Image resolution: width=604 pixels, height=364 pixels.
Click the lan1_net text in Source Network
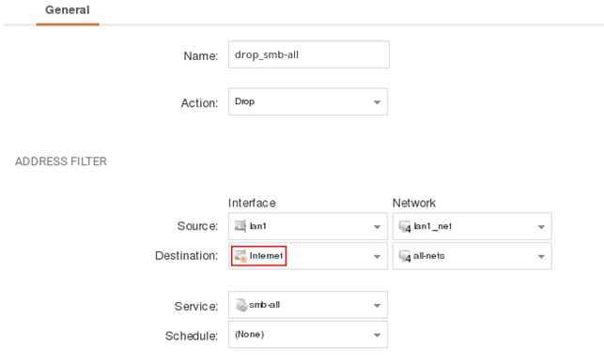point(433,226)
